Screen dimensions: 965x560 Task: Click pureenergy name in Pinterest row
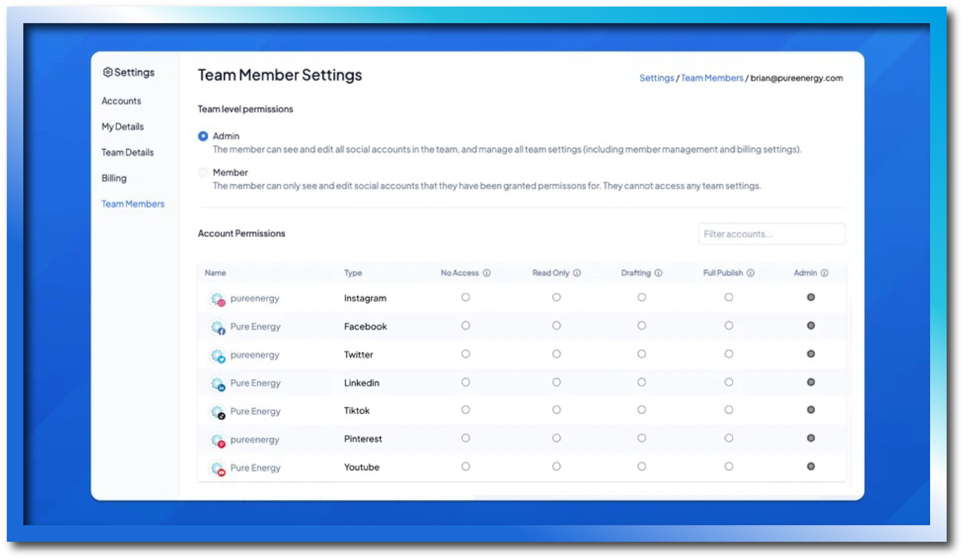click(254, 440)
